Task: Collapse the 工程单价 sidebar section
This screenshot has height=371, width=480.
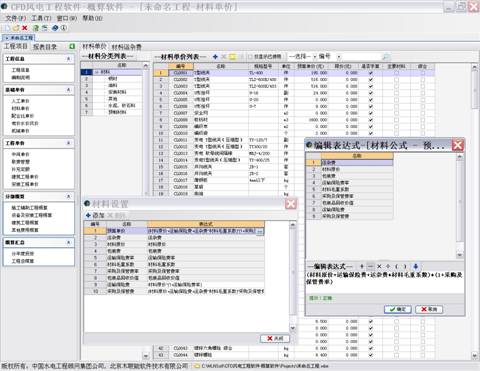Action: coord(68,143)
